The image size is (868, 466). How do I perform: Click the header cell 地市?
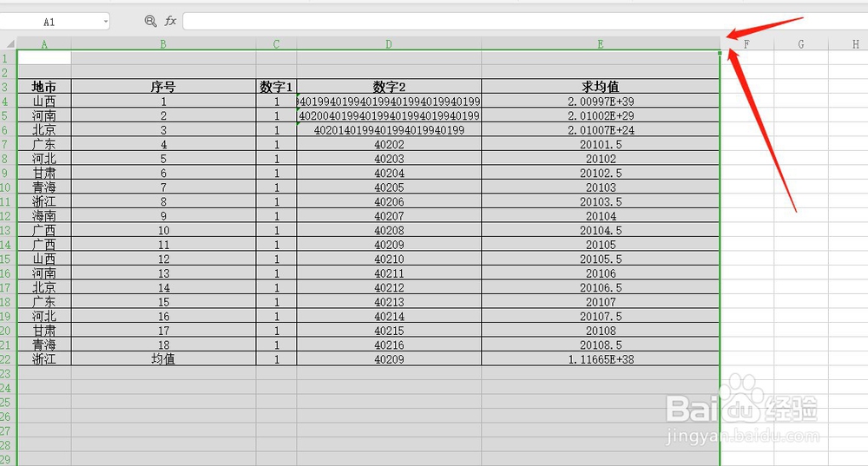pos(44,87)
